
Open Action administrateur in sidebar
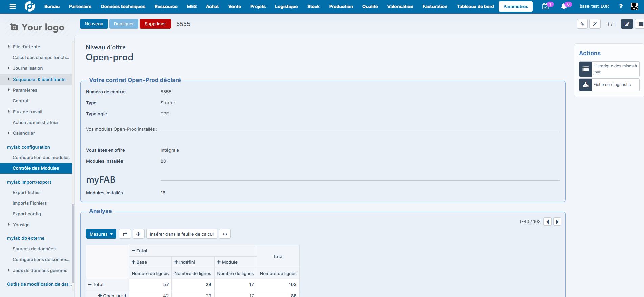[x=35, y=122]
